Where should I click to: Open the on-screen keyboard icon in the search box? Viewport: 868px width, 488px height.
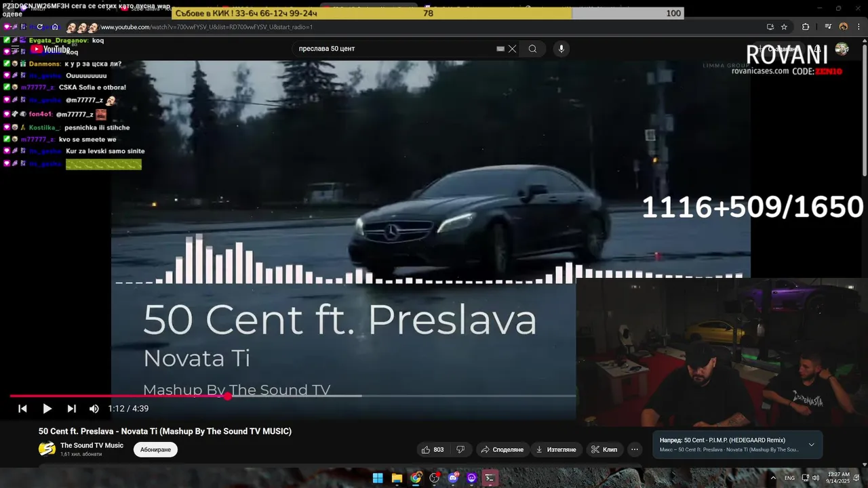(500, 49)
